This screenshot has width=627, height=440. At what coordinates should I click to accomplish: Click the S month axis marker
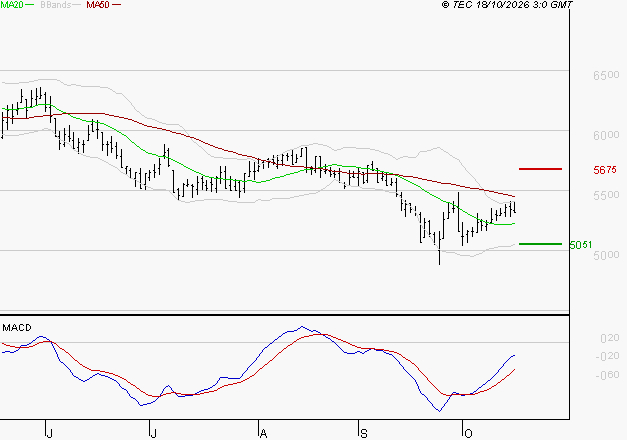pyautogui.click(x=363, y=434)
